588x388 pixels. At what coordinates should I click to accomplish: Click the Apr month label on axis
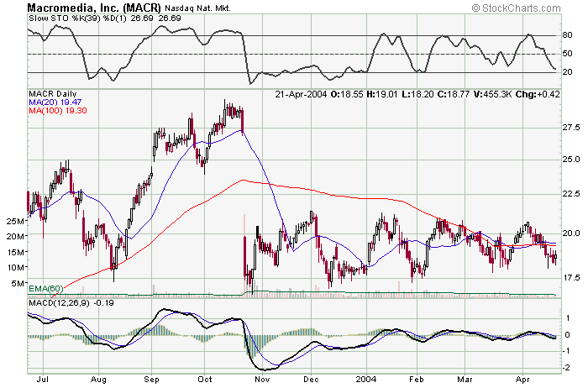pyautogui.click(x=522, y=380)
